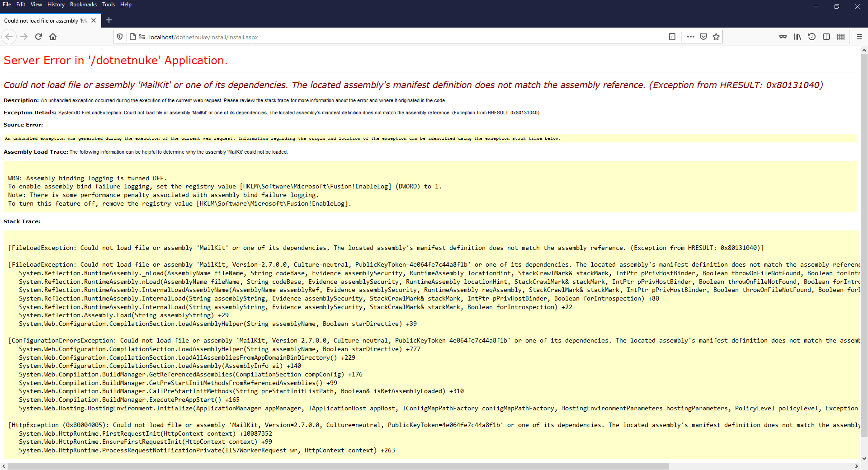This screenshot has width=868, height=470.
Task: Open page actions three-dots menu
Action: (690, 37)
